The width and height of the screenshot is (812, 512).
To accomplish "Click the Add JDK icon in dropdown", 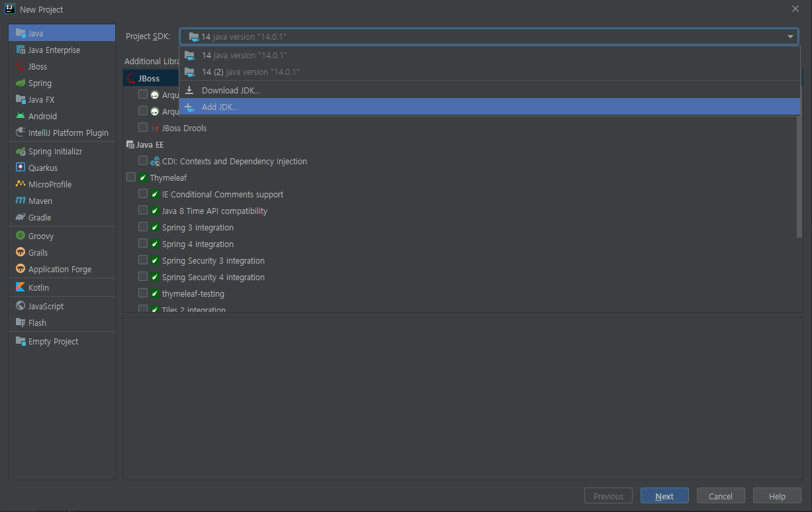I will (190, 107).
